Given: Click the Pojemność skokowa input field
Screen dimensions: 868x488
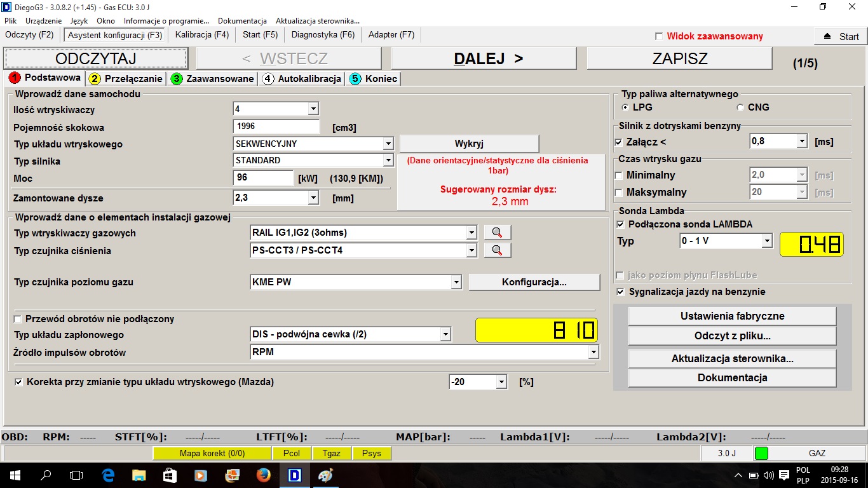Looking at the screenshot, I should tap(276, 126).
